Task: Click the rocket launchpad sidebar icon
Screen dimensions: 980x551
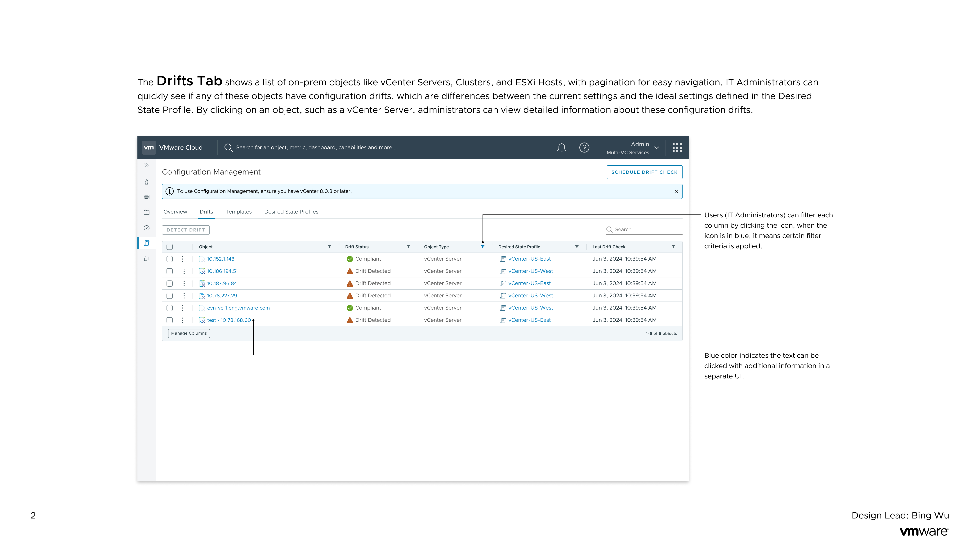Action: [x=146, y=182]
